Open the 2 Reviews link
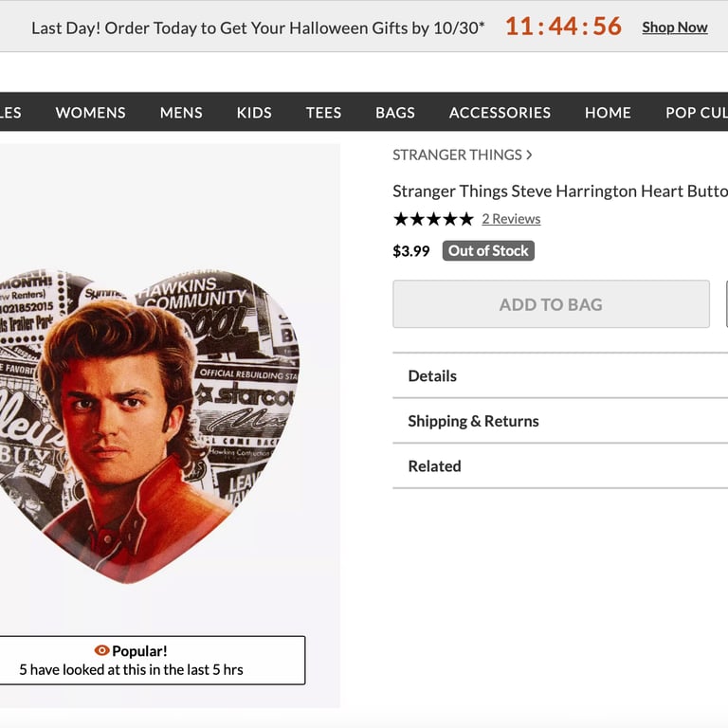The image size is (728, 728). [x=511, y=219]
